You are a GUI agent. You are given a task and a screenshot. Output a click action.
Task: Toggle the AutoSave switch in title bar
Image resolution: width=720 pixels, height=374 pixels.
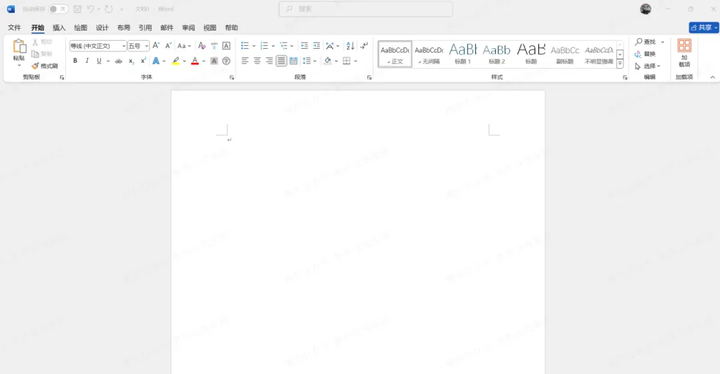point(58,9)
